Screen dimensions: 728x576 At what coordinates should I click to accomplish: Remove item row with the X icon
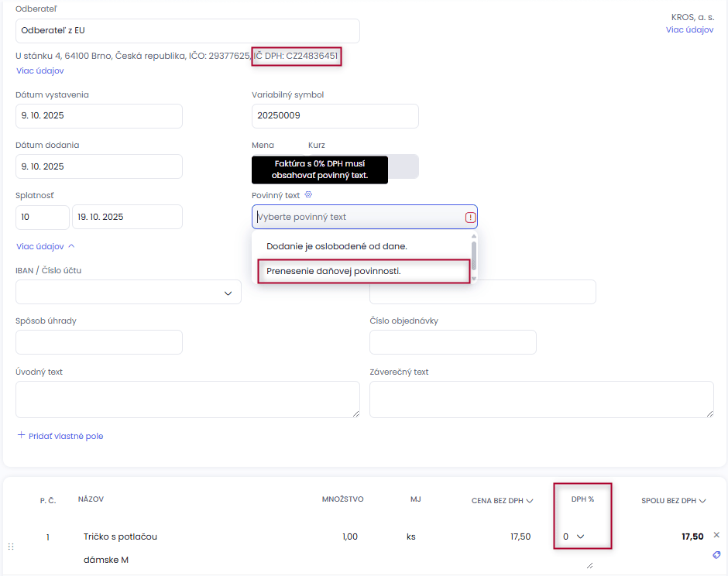[716, 535]
